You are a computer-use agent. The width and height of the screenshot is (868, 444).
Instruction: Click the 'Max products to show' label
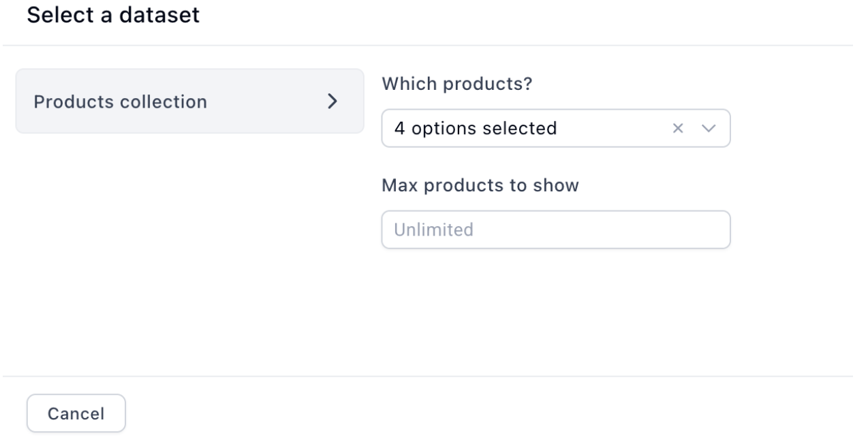(x=480, y=185)
